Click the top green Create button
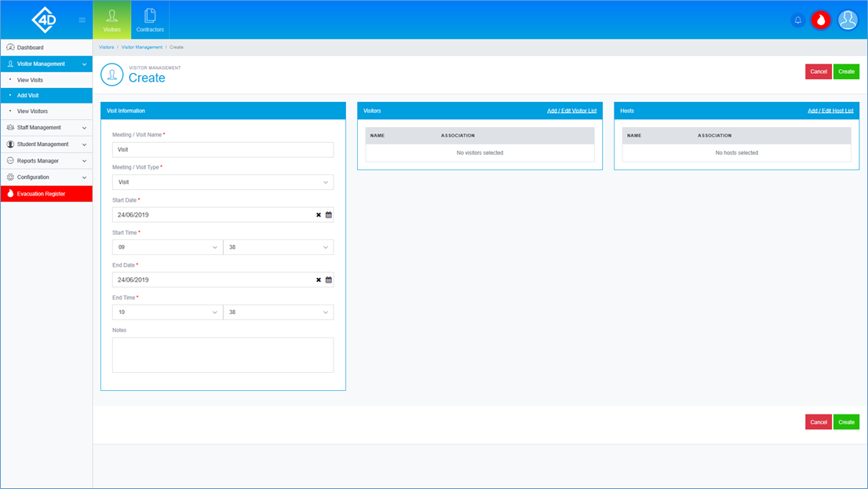868x489 pixels. coord(846,71)
